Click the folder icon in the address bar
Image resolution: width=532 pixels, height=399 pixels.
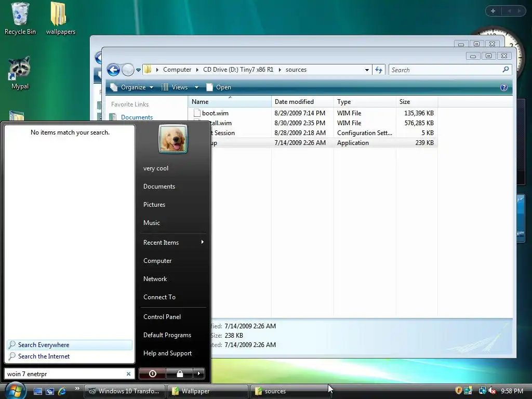point(148,70)
